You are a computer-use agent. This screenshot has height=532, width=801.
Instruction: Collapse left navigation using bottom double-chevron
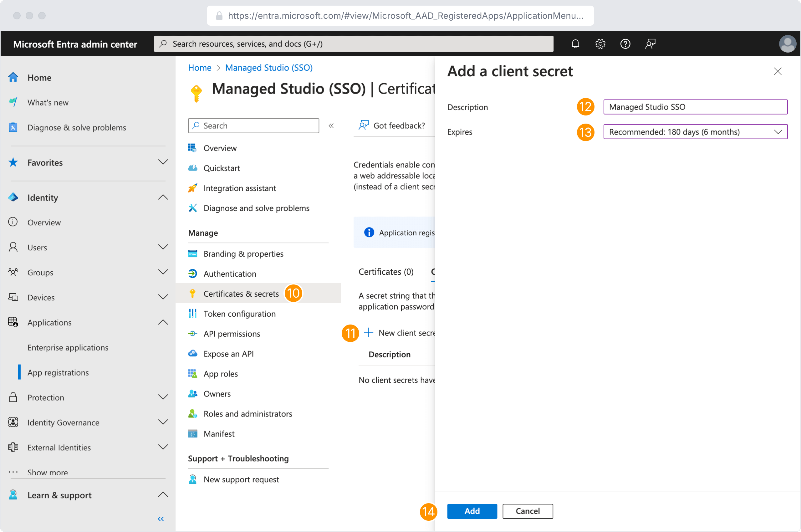click(161, 519)
